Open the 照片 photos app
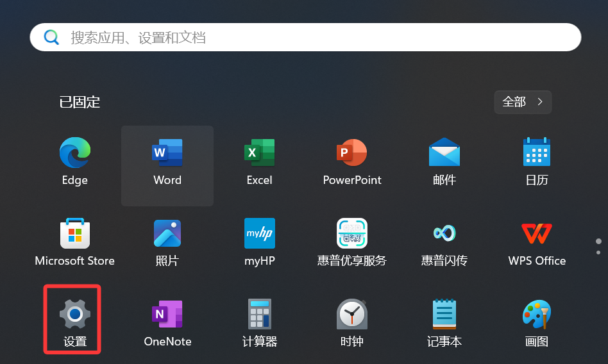The height and width of the screenshot is (364, 608). 167,243
